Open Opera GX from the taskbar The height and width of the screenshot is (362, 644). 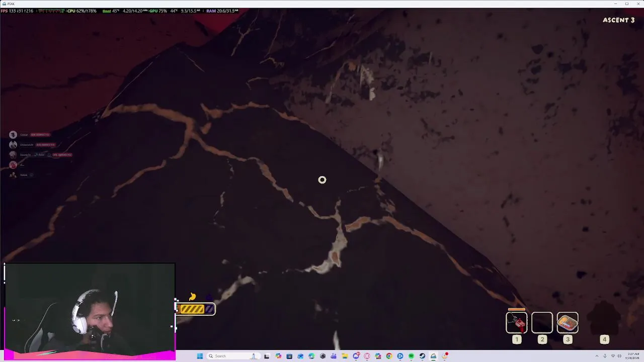367,356
